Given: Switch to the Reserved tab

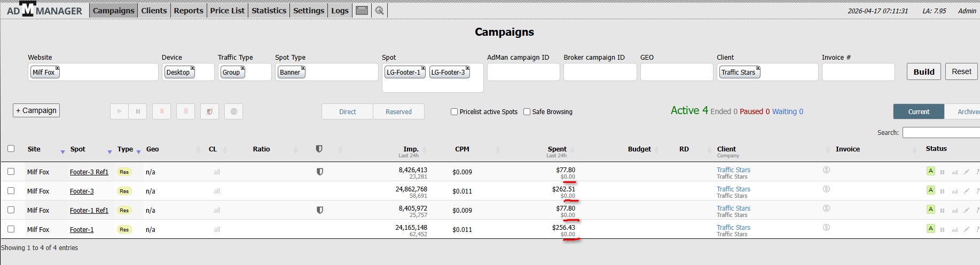Looking at the screenshot, I should (x=398, y=111).
